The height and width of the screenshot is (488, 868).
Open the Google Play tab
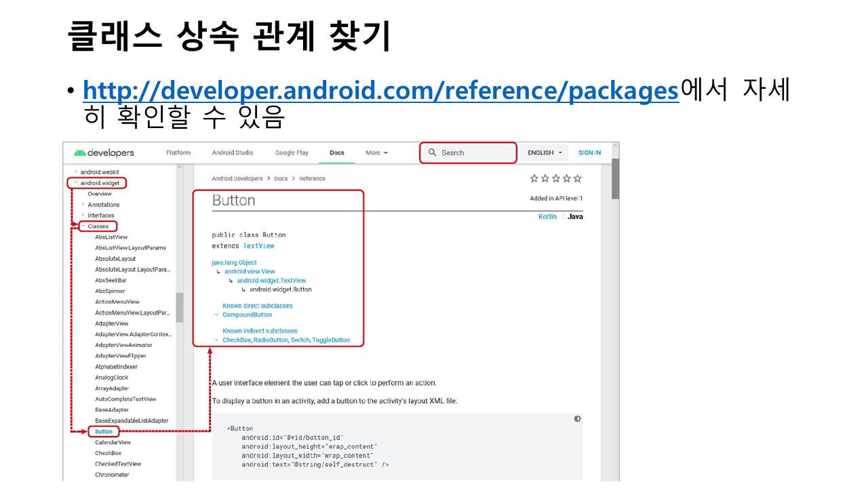point(292,152)
